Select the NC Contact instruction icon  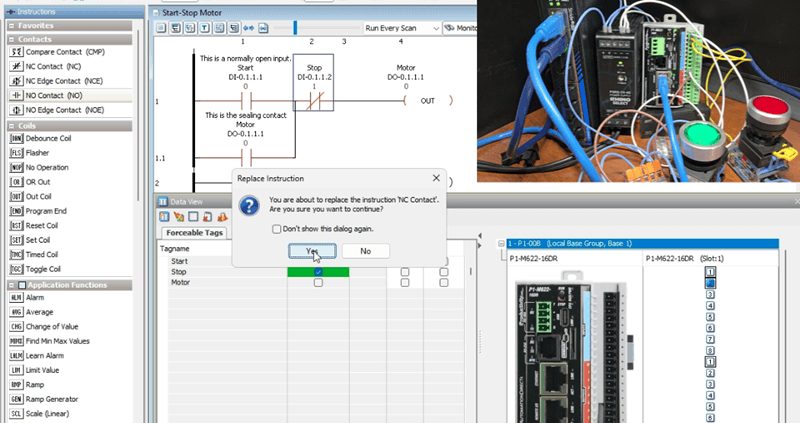tap(15, 66)
